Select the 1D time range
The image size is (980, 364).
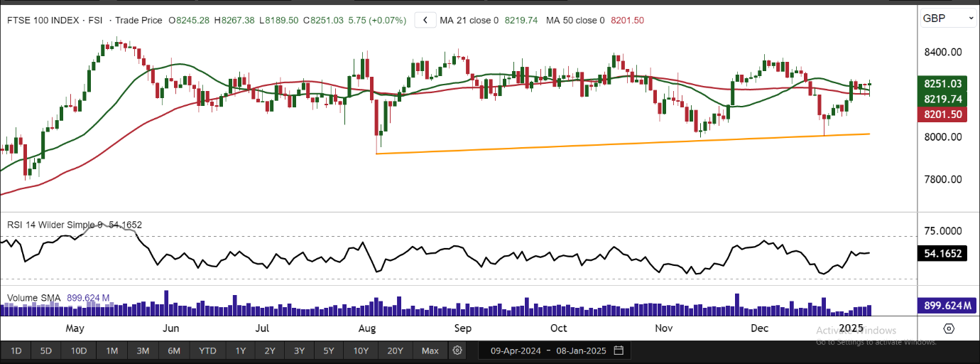pos(16,350)
